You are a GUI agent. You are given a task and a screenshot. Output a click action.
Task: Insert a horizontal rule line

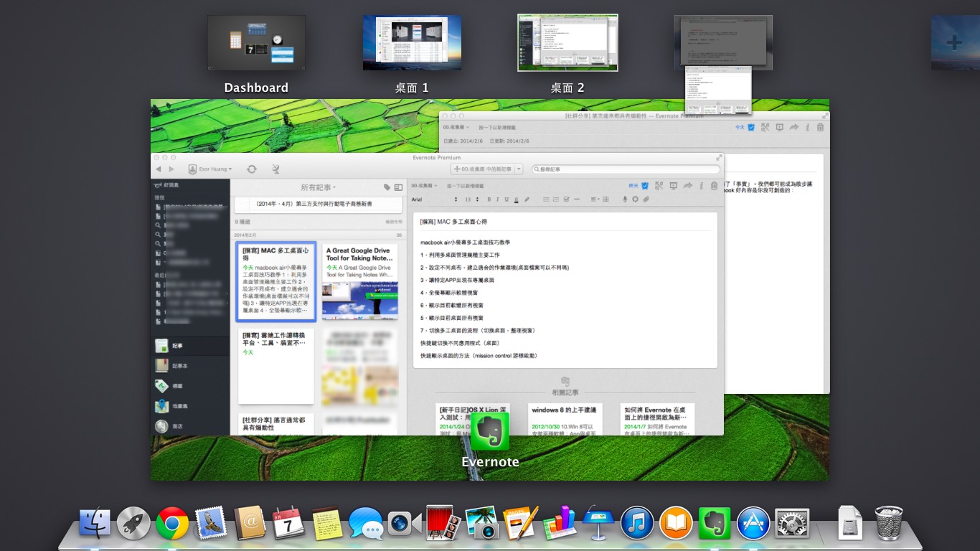[x=577, y=199]
